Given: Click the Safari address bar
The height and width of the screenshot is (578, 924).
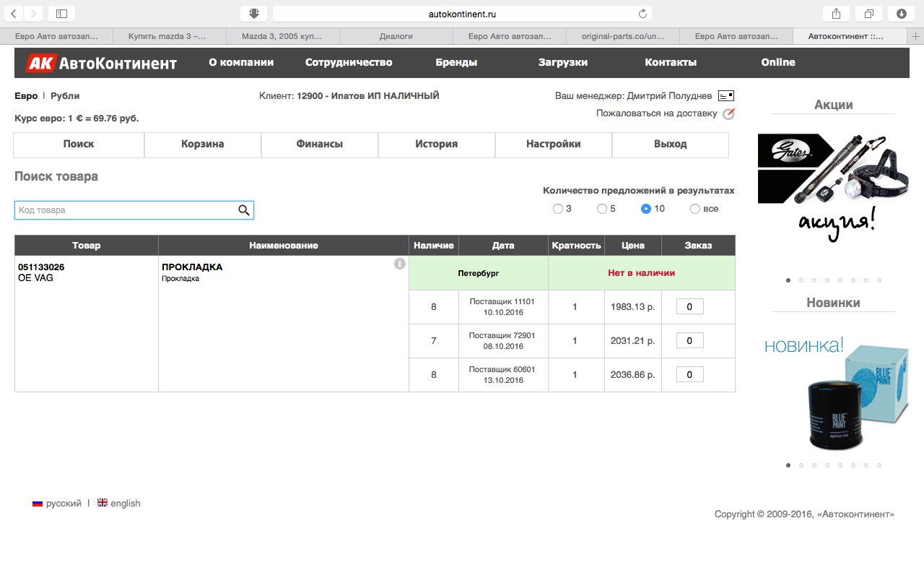Looking at the screenshot, I should pyautogui.click(x=462, y=14).
